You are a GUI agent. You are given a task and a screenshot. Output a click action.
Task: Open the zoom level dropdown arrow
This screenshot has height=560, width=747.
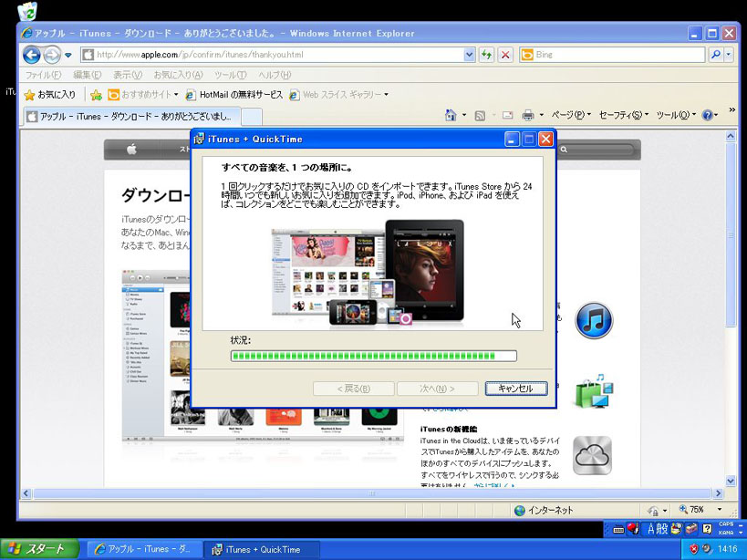pos(720,510)
